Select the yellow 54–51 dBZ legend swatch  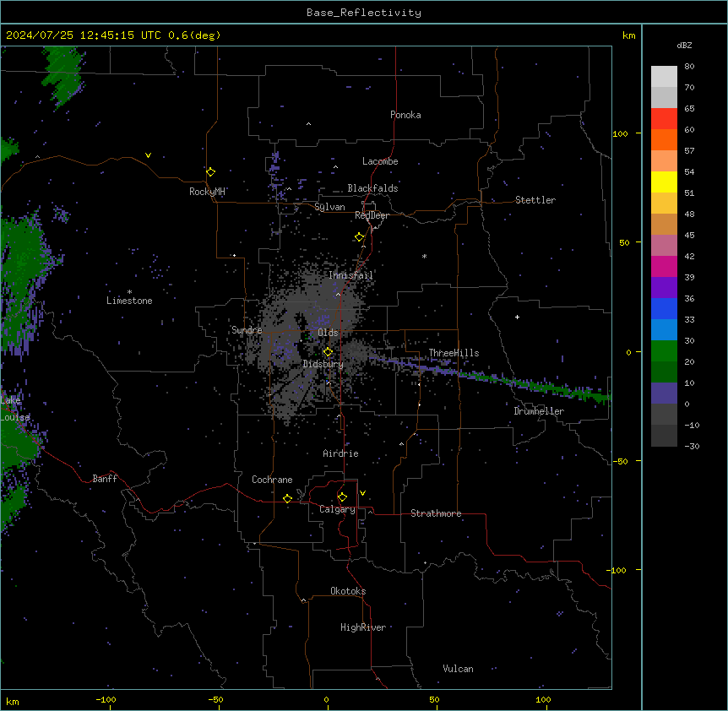[664, 182]
